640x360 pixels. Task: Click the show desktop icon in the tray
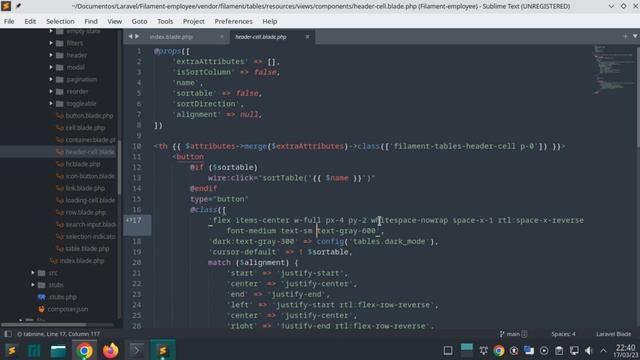click(448, 350)
